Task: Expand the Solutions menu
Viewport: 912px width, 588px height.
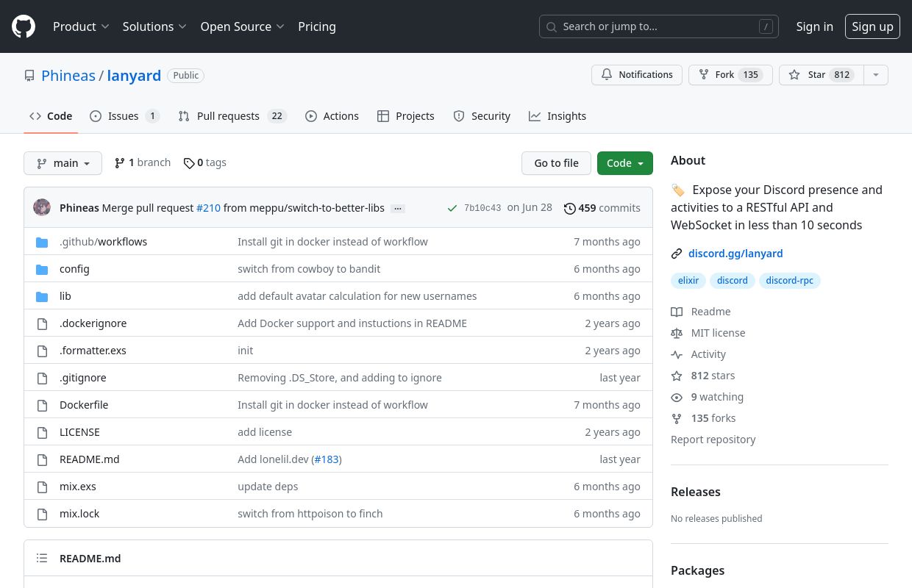Action: tap(154, 26)
